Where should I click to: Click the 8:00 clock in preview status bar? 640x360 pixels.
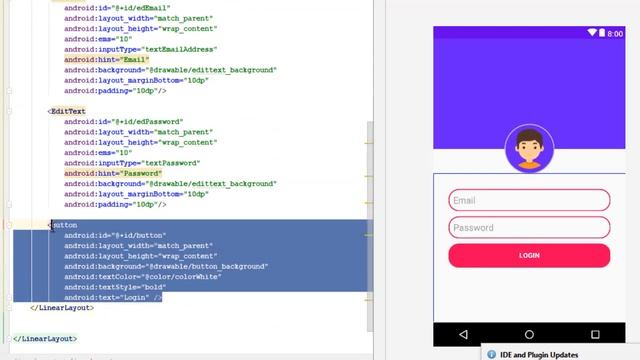coord(615,34)
